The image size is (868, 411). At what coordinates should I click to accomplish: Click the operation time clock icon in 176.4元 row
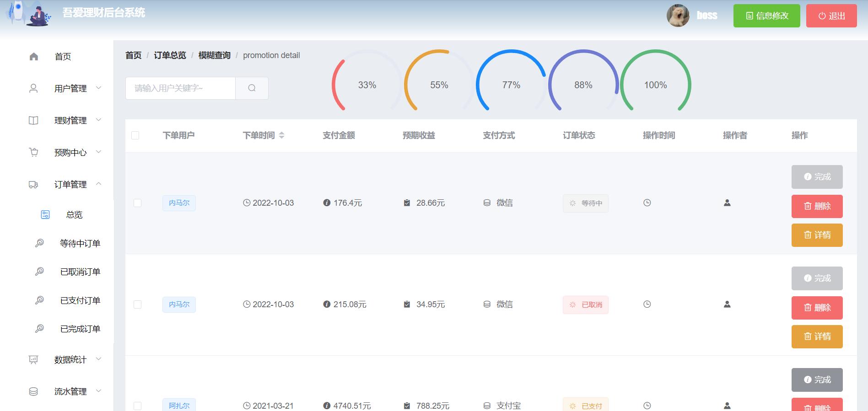pyautogui.click(x=647, y=203)
